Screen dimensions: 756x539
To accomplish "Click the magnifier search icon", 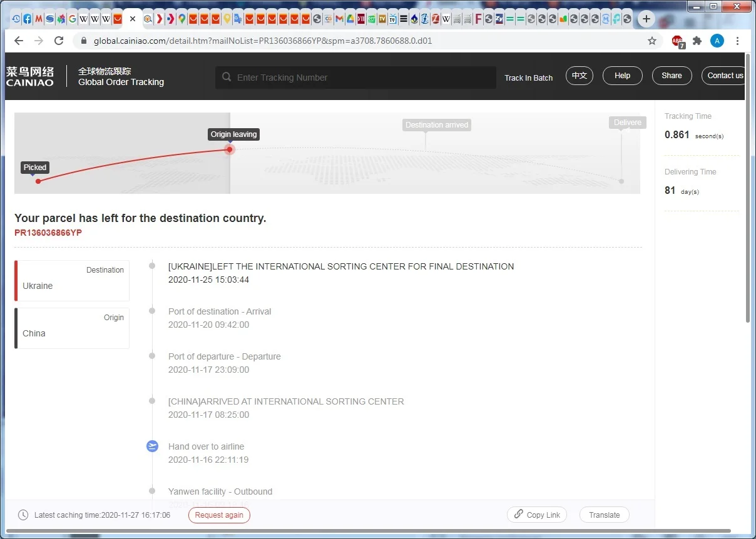I will click(227, 78).
